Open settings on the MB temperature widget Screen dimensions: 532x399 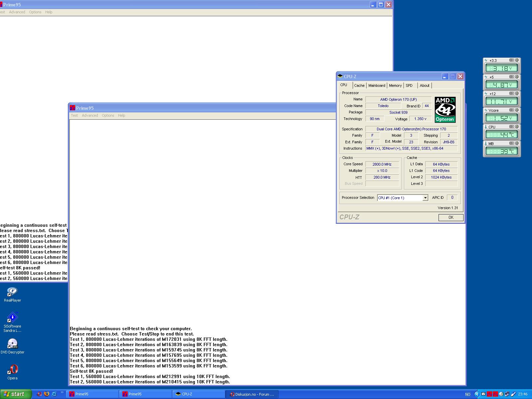[512, 143]
